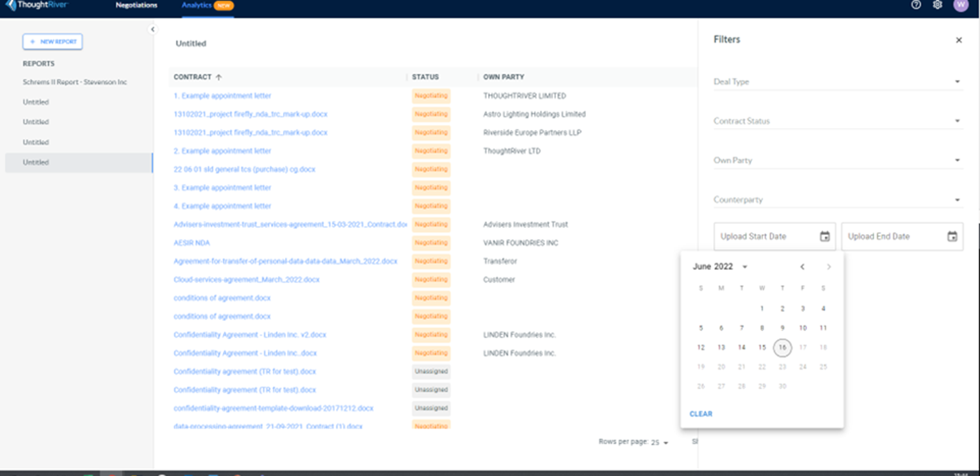Expand the Counterparty dropdown
This screenshot has width=980, height=476.
tap(838, 200)
